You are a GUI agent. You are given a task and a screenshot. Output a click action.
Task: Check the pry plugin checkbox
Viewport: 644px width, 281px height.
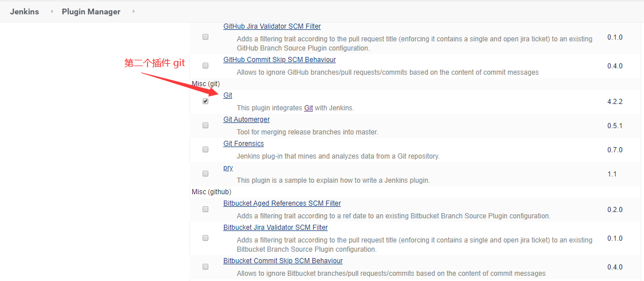[x=205, y=174]
